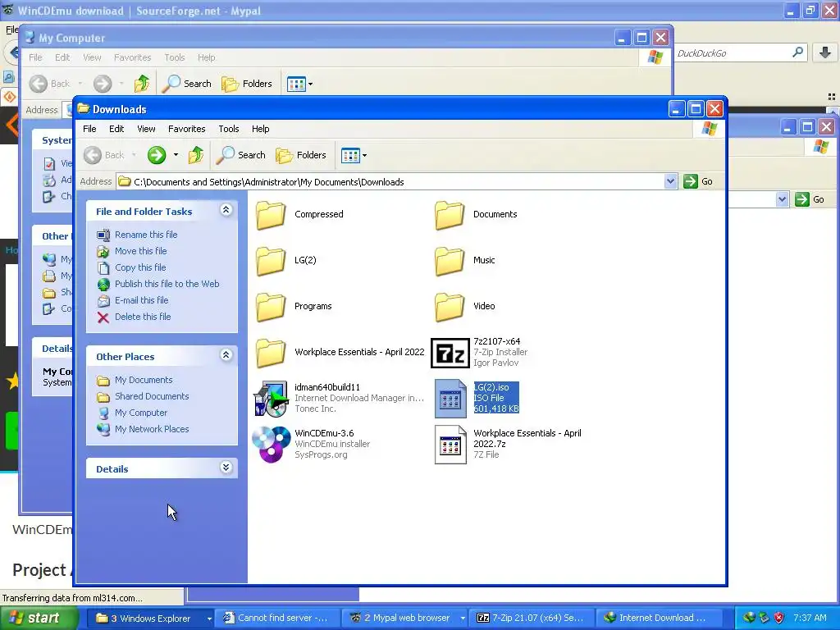Collapse the Other Places panel
840x630 pixels.
[x=226, y=355]
